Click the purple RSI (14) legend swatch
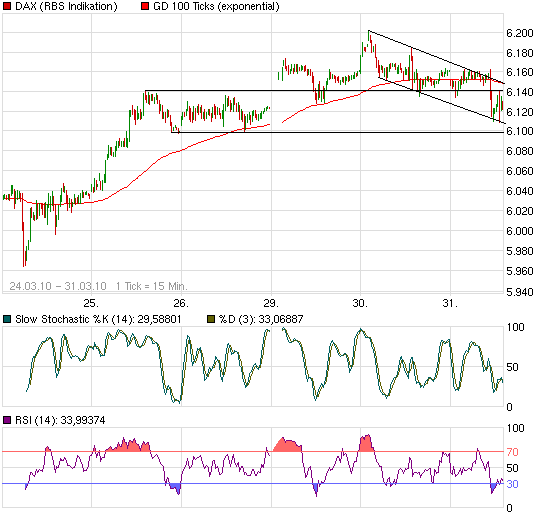The height and width of the screenshot is (516, 545). [x=7, y=420]
